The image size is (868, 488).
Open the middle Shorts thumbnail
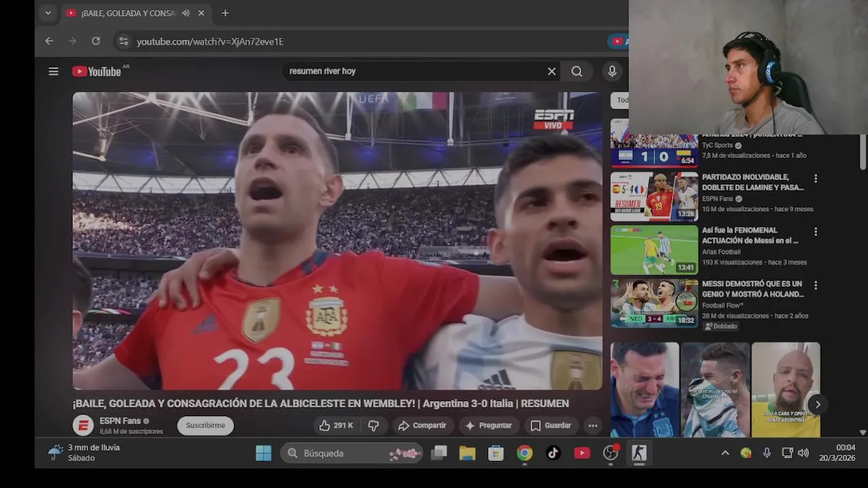715,390
